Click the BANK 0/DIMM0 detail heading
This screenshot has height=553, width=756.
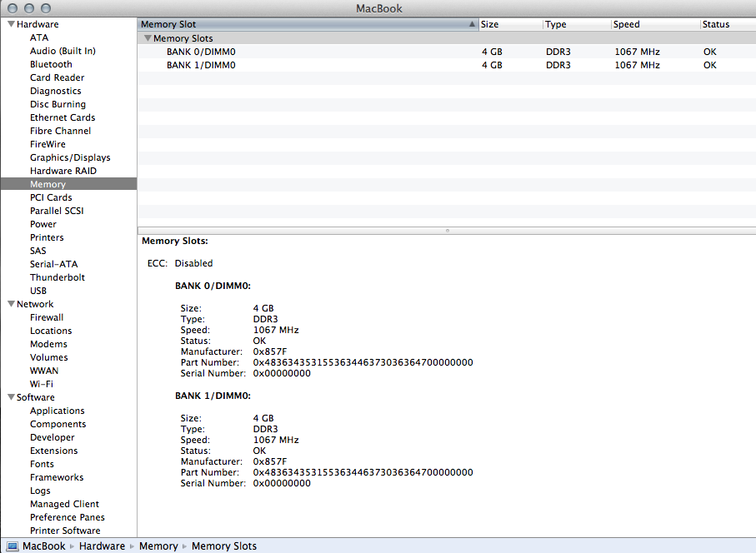tap(213, 286)
